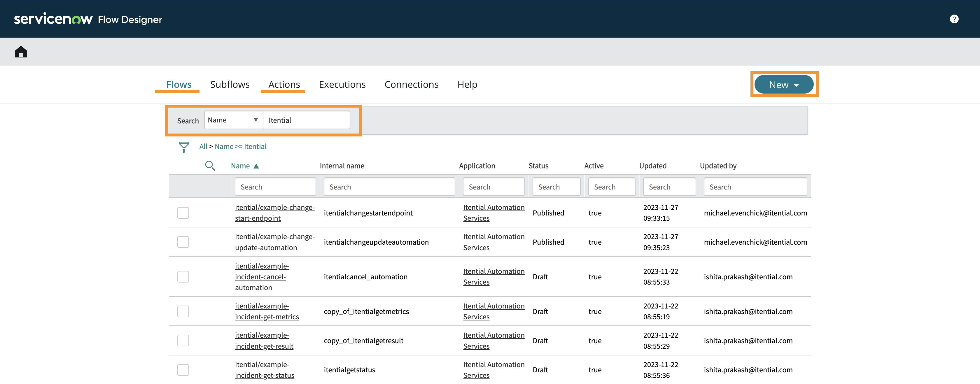Click the filter funnel icon

(184, 147)
